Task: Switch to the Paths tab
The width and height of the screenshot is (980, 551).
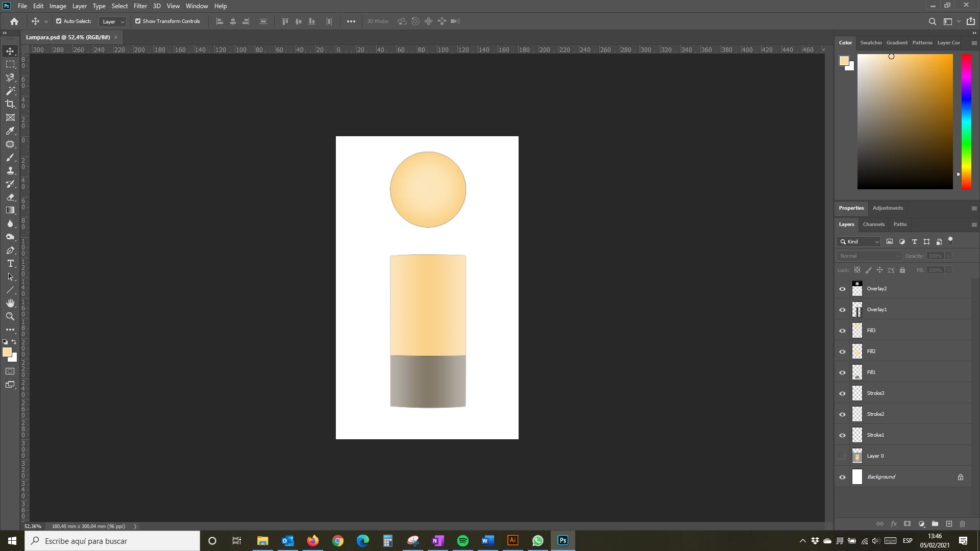Action: [900, 224]
